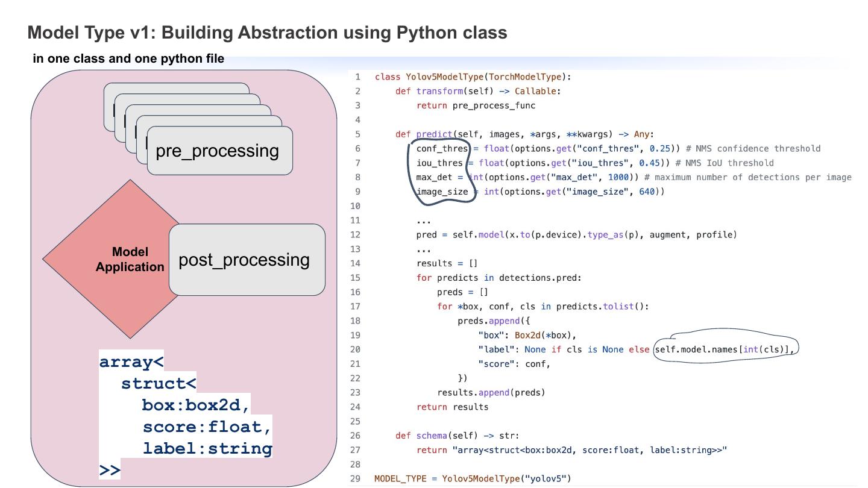Select the float(options.get("iou_thres", 0.45)) expression
Image resolution: width=868 pixels, height=488 pixels.
point(574,163)
